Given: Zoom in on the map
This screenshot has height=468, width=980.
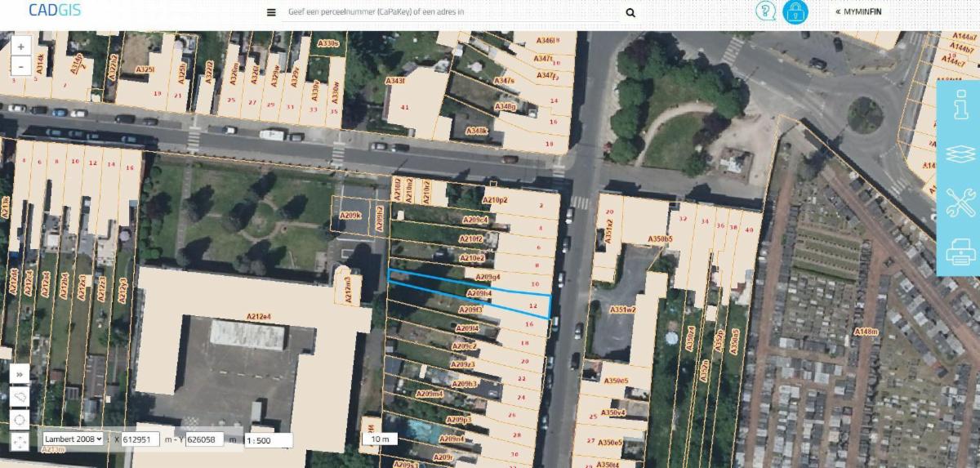Looking at the screenshot, I should tap(20, 47).
